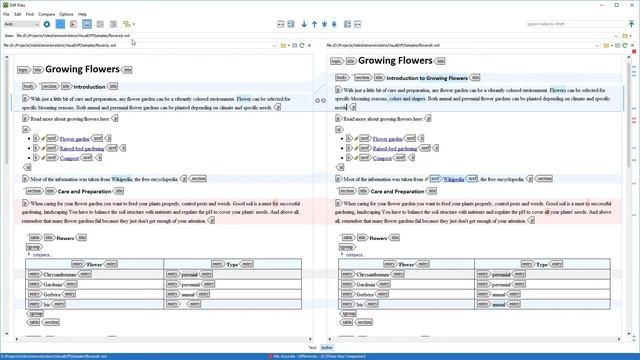Reload the left file with the green arrow
This screenshot has width=640, height=360.
tap(302, 46)
